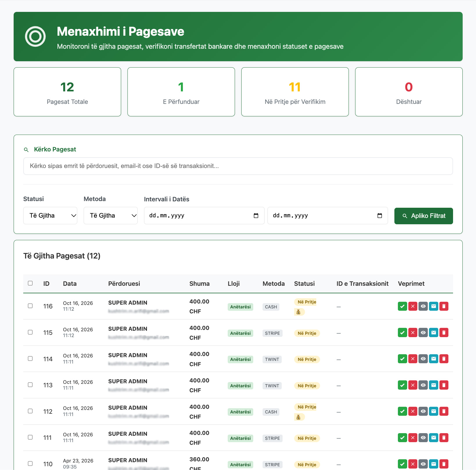Click the E Përfunduar stat card

click(x=181, y=92)
